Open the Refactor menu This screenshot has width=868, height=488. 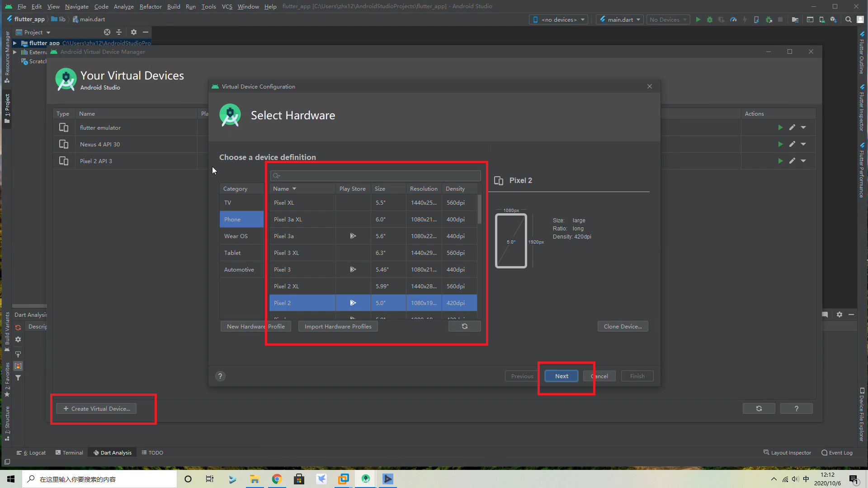(150, 6)
